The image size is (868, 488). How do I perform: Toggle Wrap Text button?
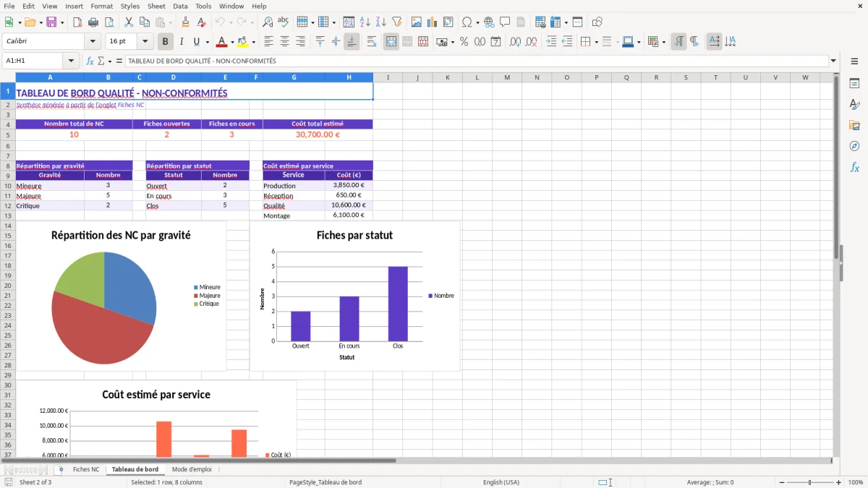[x=372, y=42]
